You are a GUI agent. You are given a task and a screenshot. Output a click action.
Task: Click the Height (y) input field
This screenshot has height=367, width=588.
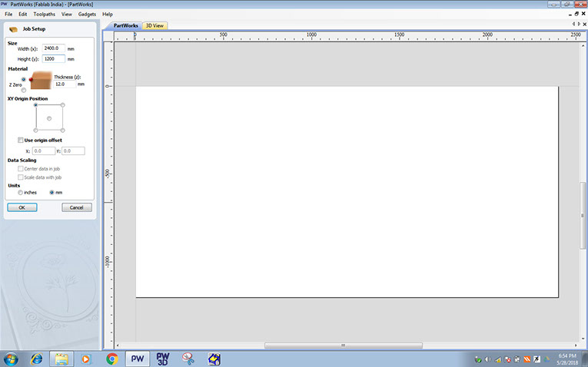click(x=54, y=59)
